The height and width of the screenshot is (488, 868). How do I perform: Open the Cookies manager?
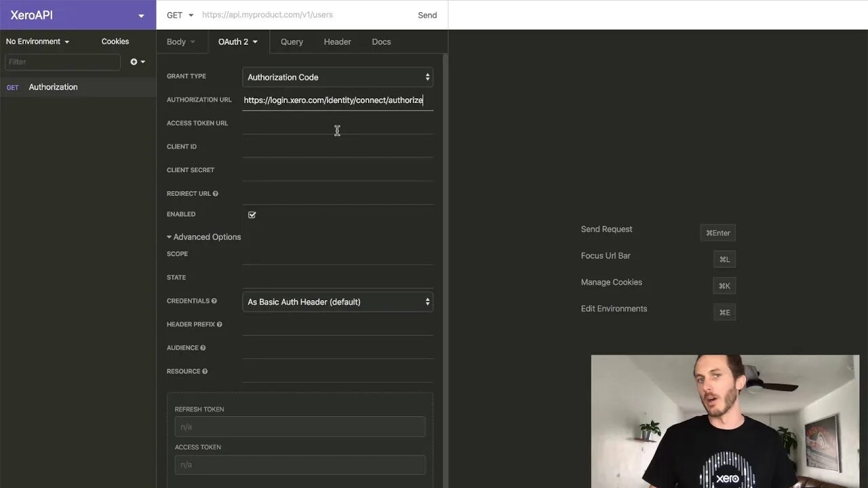tap(115, 41)
